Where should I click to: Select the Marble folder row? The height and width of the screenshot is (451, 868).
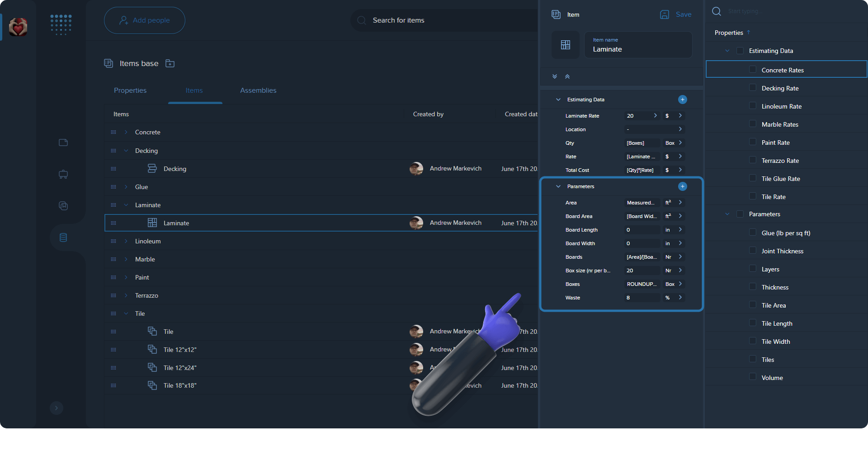pyautogui.click(x=321, y=259)
